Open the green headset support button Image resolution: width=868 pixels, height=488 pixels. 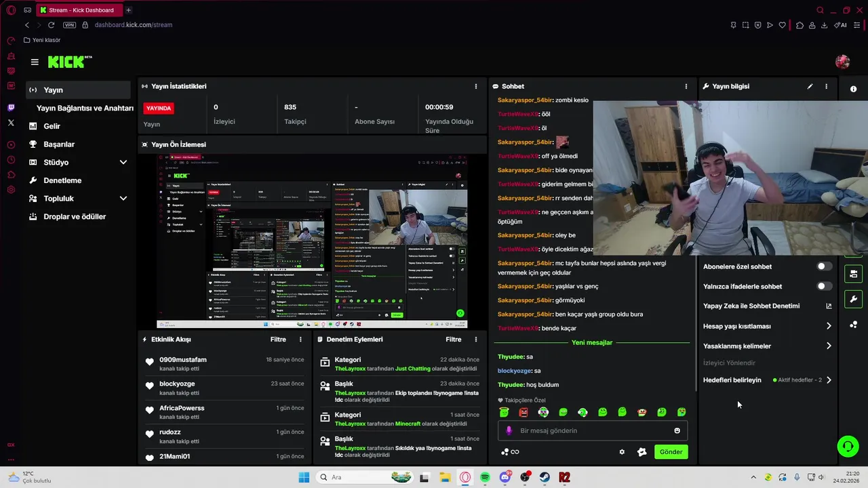click(x=848, y=446)
